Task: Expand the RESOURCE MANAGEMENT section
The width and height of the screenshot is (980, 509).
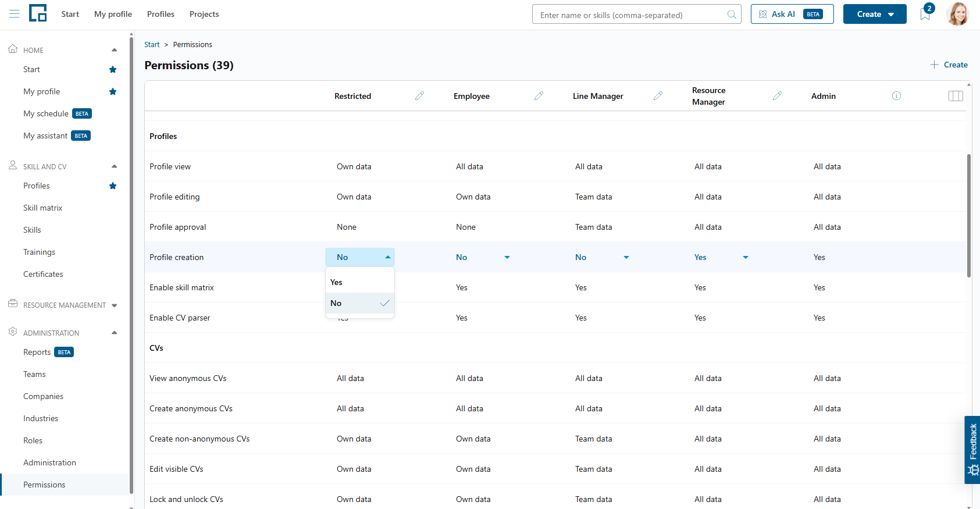Action: pyautogui.click(x=114, y=305)
